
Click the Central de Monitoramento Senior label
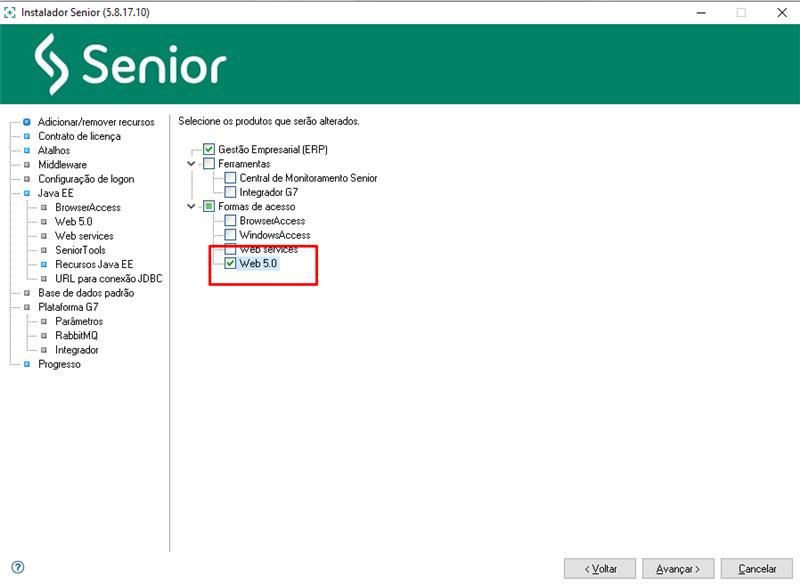(x=309, y=178)
